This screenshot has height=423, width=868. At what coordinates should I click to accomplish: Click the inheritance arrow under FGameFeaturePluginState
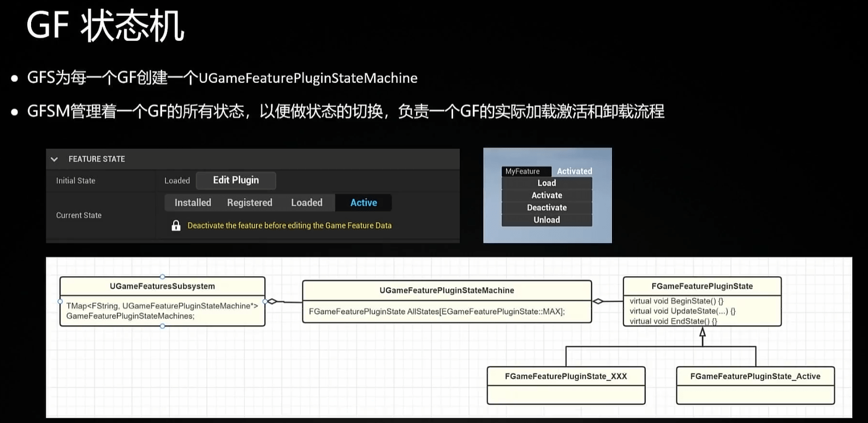[703, 332]
